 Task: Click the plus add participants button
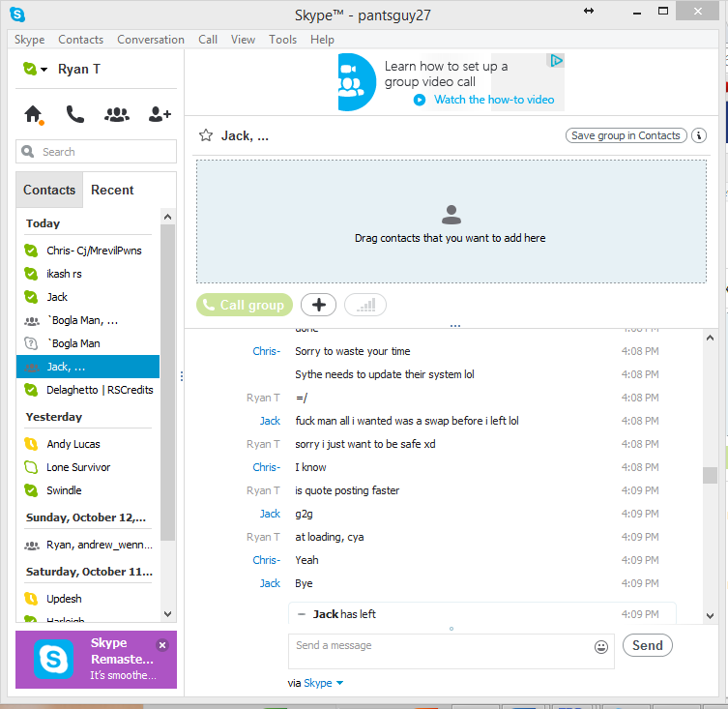tap(318, 305)
